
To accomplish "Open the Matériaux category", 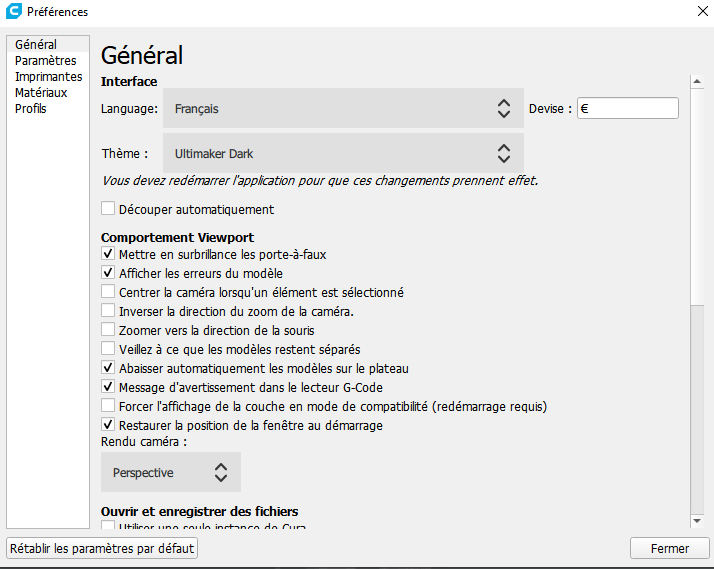I will pos(48,92).
